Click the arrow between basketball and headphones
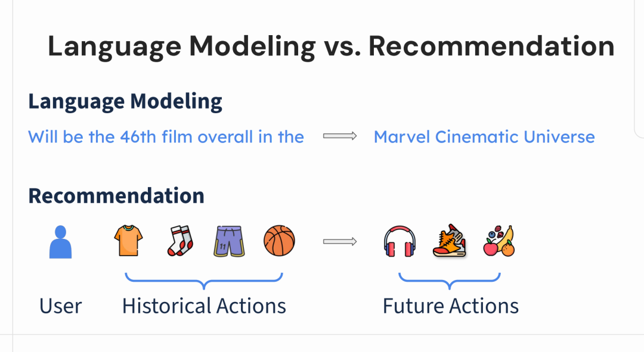The image size is (644, 352). coord(340,241)
